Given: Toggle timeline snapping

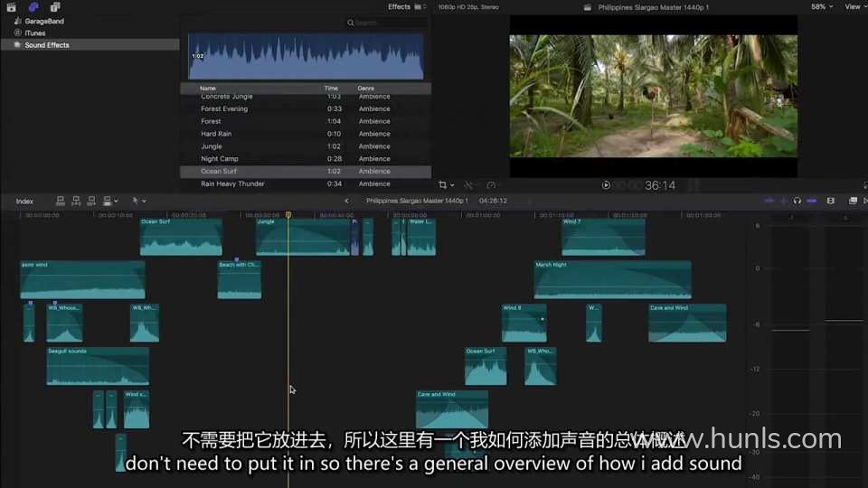Looking at the screenshot, I should pos(812,201).
